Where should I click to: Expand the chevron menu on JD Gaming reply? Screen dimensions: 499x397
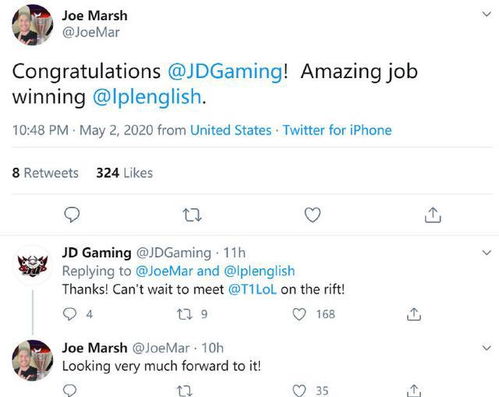(487, 253)
